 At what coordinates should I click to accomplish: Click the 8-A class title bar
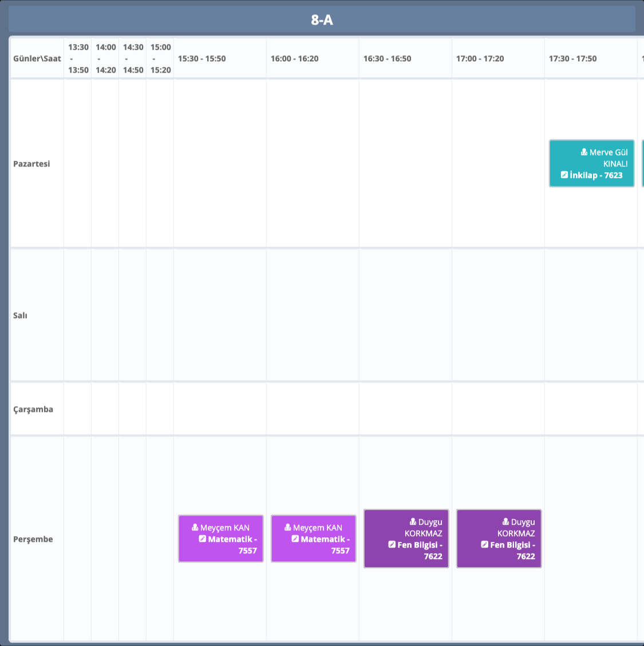(x=322, y=20)
